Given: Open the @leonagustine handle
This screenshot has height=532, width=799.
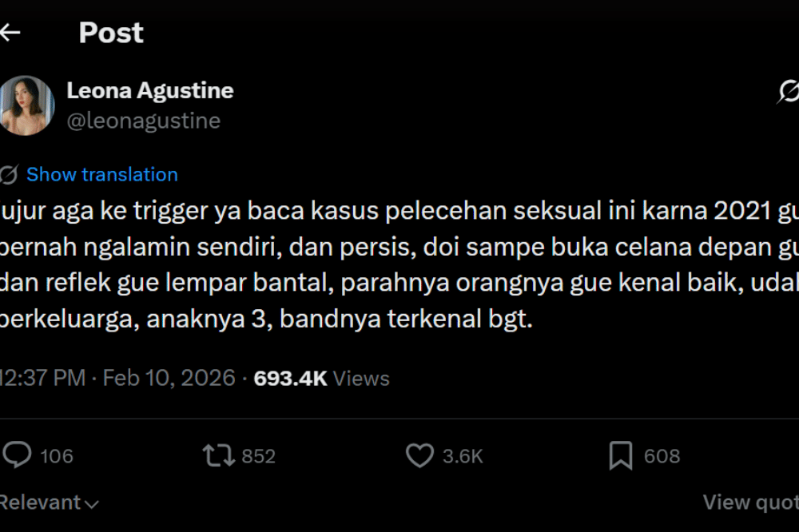Looking at the screenshot, I should pos(145,120).
